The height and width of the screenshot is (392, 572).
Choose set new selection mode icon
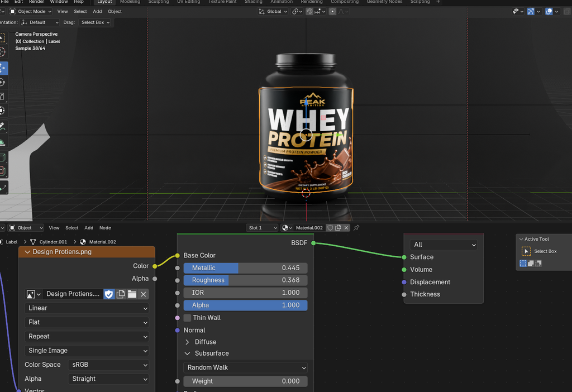pyautogui.click(x=523, y=263)
